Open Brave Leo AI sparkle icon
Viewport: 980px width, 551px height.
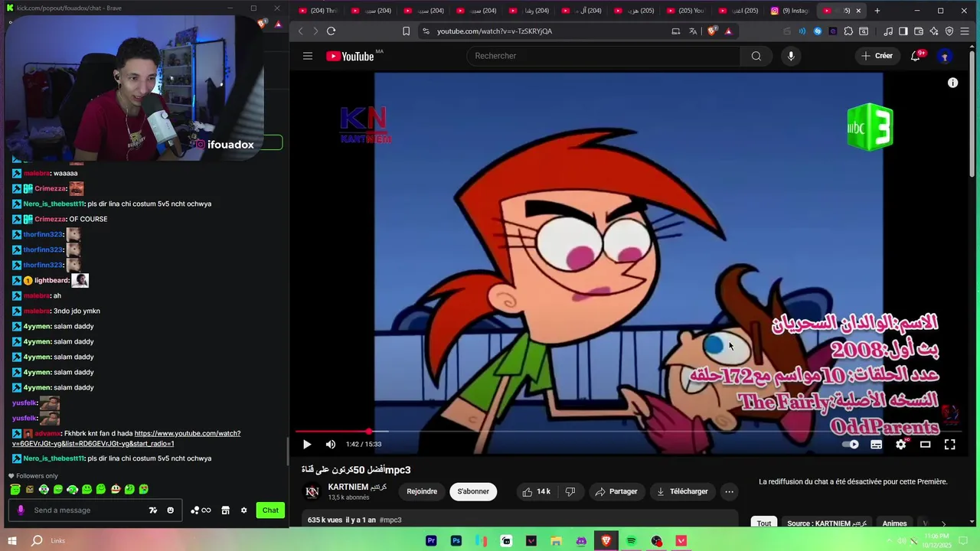(x=934, y=31)
